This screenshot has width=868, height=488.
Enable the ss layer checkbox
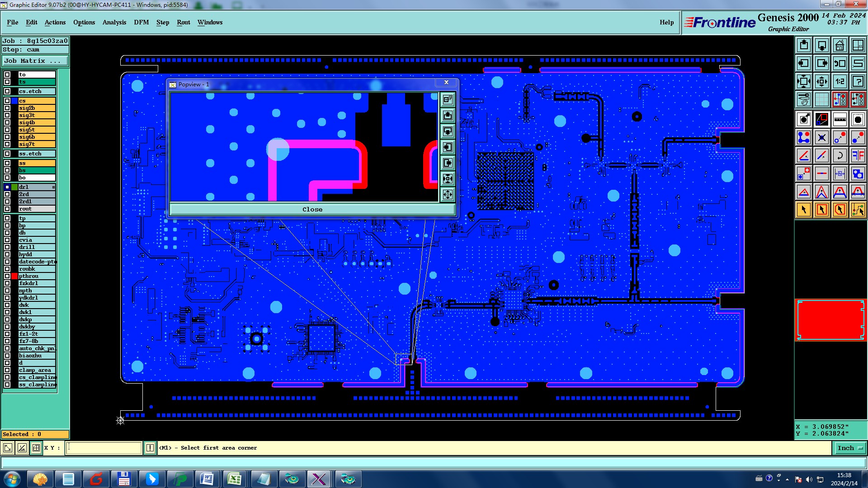7,163
